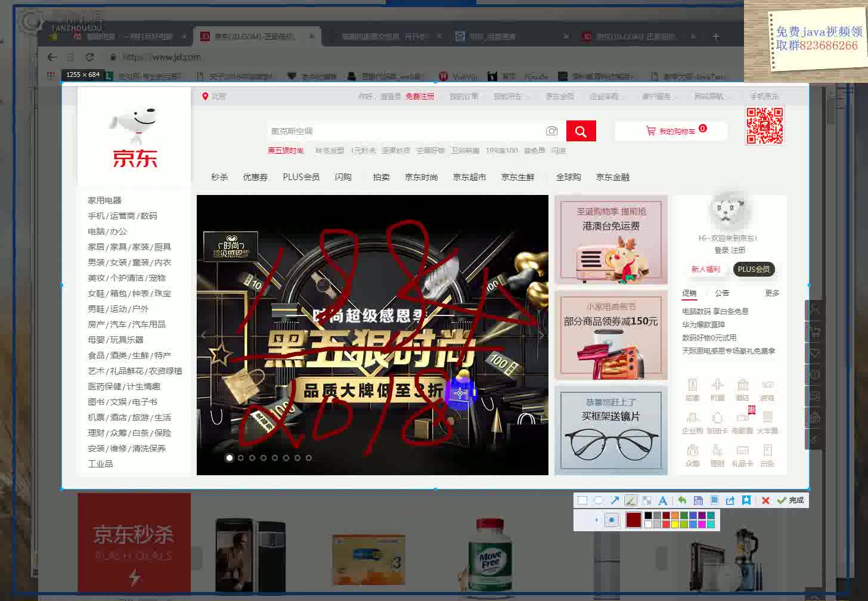Choose the small brush size dot
868x601 pixels.
(x=596, y=521)
